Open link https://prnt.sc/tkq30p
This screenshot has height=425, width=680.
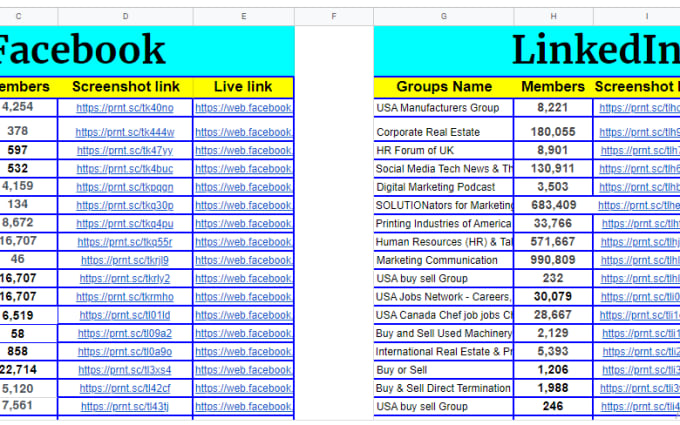coord(125,205)
